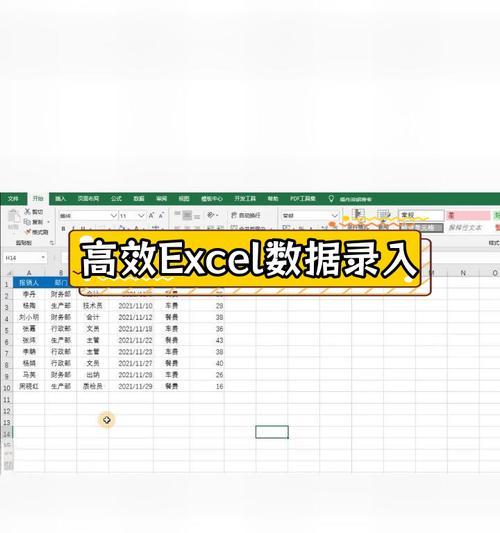Apply the pink 差 Bad cell style
This screenshot has height=533, width=500.
coord(468,215)
